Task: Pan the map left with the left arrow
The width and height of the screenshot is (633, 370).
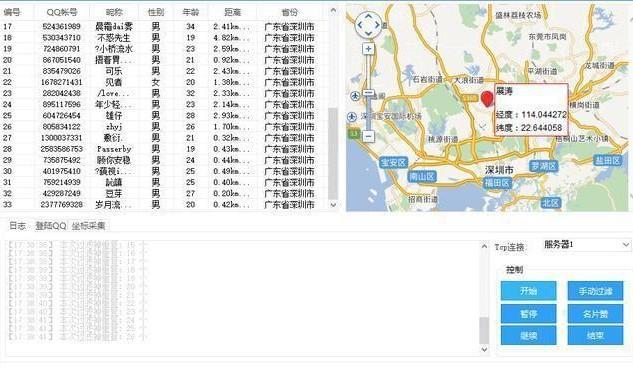Action: pyautogui.click(x=360, y=25)
